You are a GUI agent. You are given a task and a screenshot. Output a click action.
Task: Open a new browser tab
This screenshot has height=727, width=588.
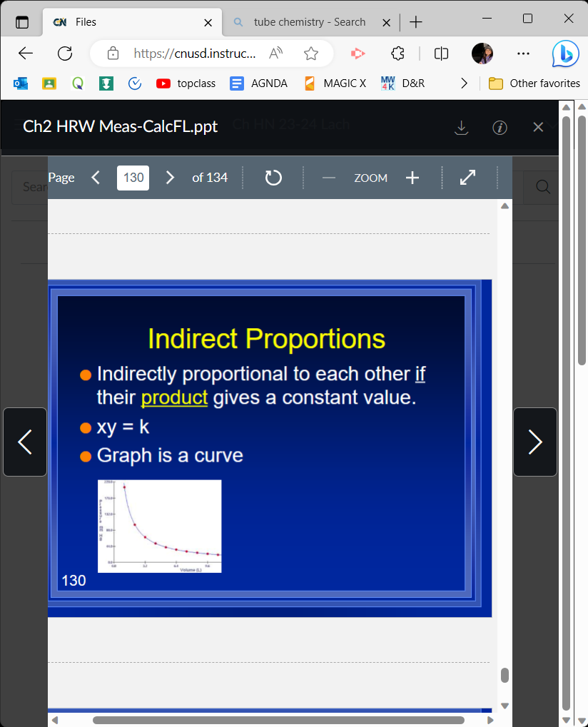(416, 22)
